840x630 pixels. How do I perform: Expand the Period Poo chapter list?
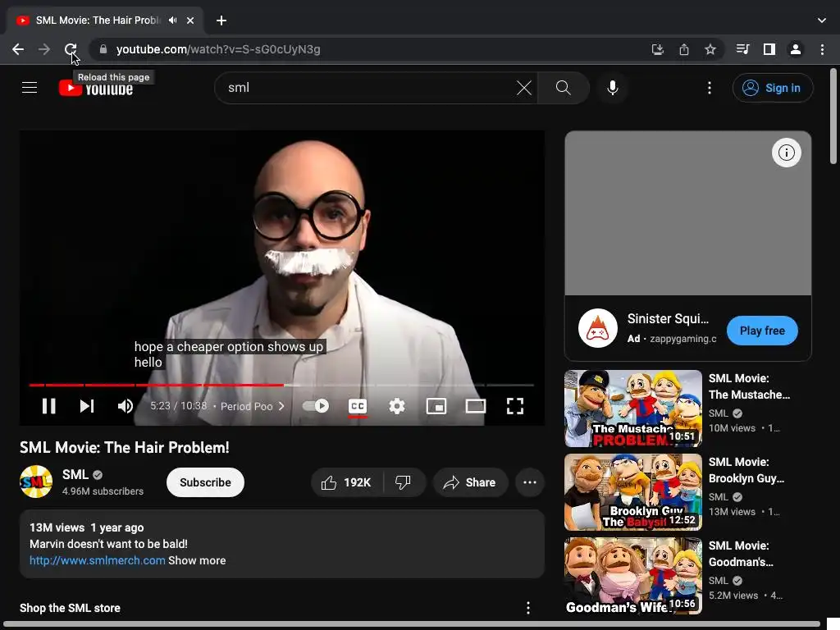pyautogui.click(x=253, y=406)
